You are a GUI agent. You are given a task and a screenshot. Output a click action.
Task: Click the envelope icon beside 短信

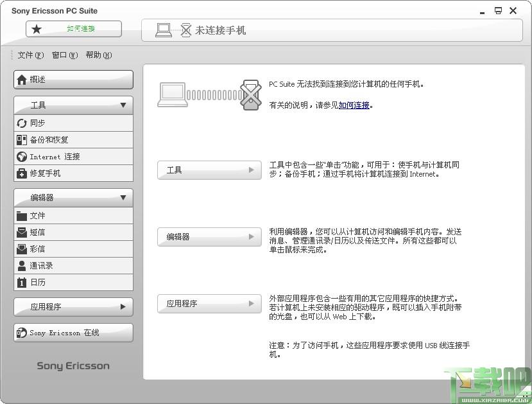(x=21, y=233)
